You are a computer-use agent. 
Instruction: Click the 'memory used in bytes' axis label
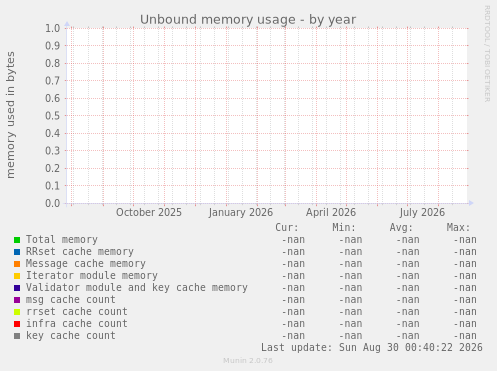(x=11, y=115)
